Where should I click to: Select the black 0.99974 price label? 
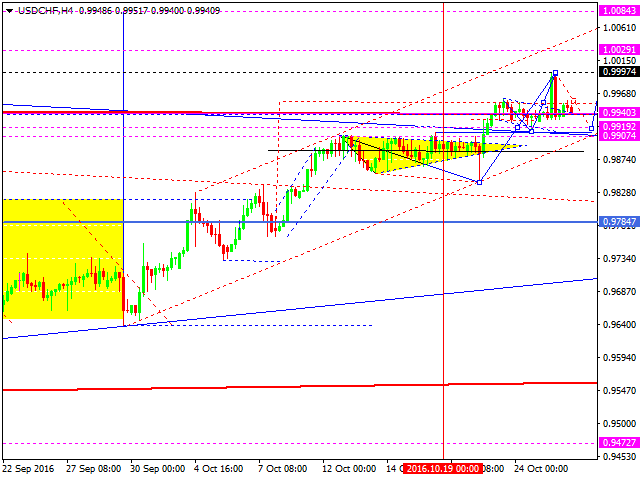click(619, 72)
